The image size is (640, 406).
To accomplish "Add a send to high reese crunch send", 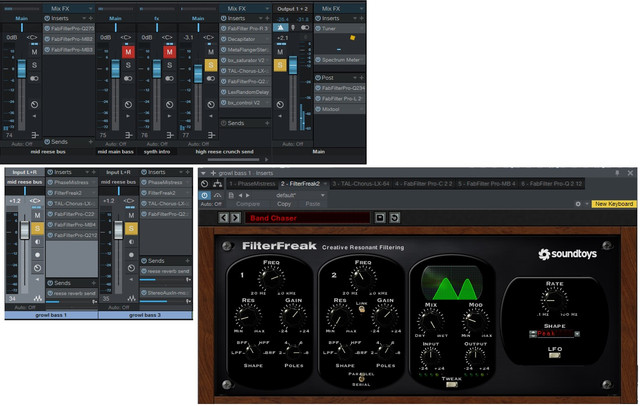I will coord(267,123).
